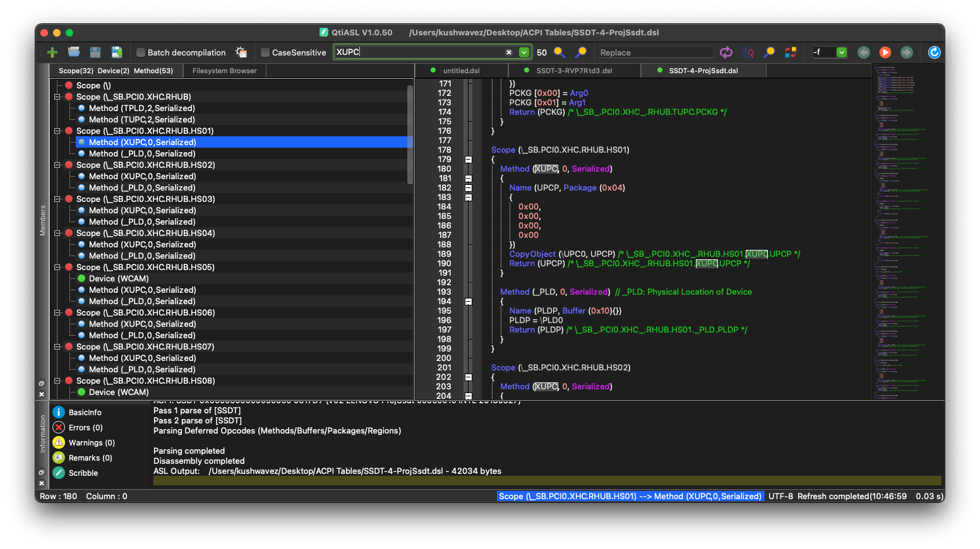The height and width of the screenshot is (549, 980).
Task: Collapse the RHUB.HS07 scope node
Action: [x=57, y=346]
